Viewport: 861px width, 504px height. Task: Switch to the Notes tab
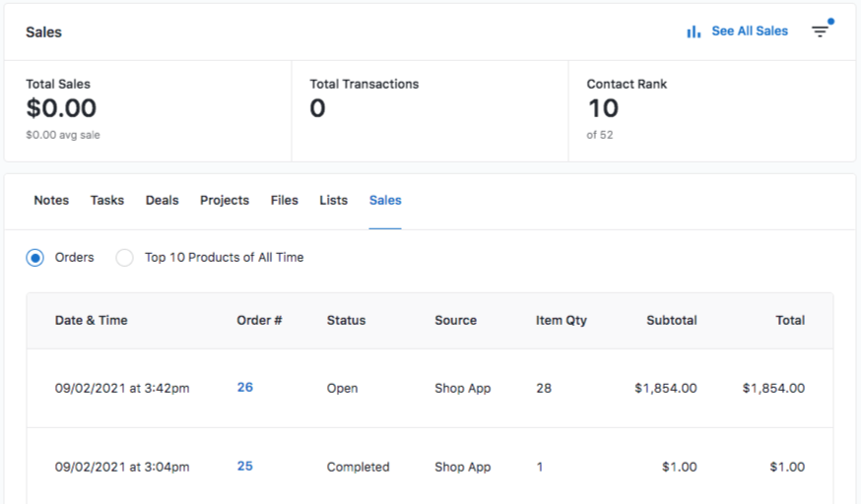[51, 200]
